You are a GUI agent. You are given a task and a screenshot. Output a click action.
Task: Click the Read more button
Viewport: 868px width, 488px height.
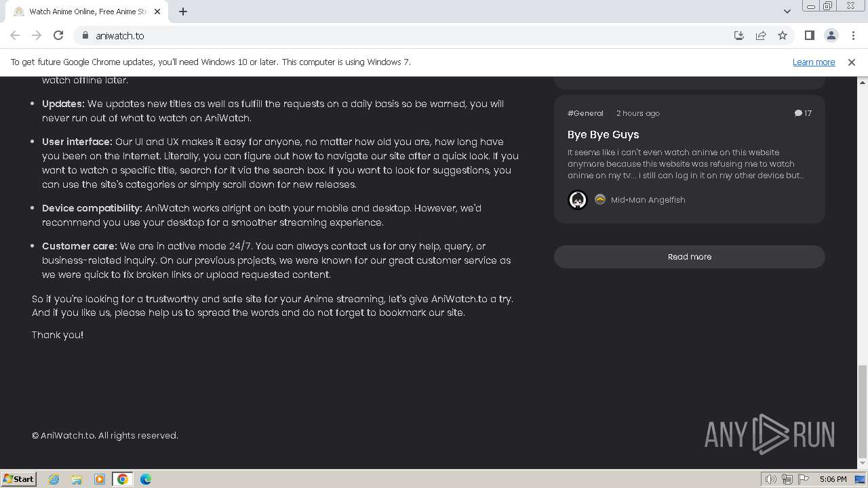(689, 257)
